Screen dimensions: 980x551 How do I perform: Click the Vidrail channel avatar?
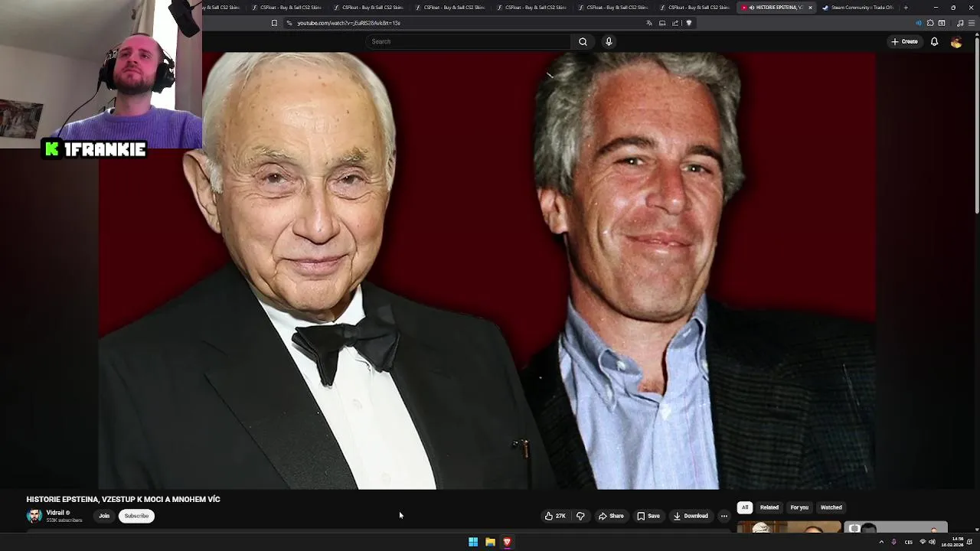point(34,516)
